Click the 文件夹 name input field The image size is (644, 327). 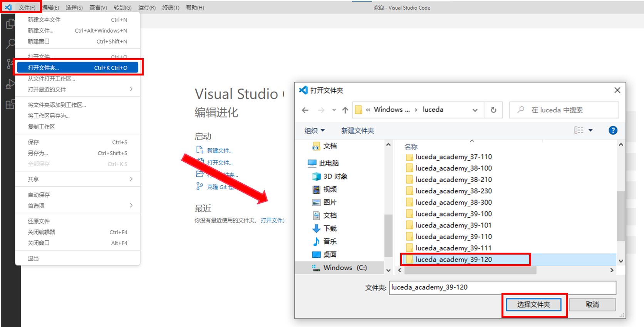(x=503, y=288)
